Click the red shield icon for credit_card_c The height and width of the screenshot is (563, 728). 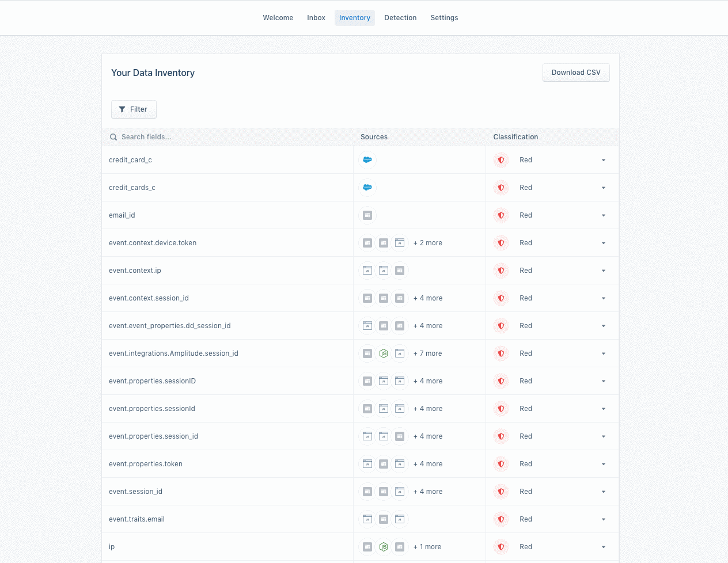pyautogui.click(x=500, y=160)
